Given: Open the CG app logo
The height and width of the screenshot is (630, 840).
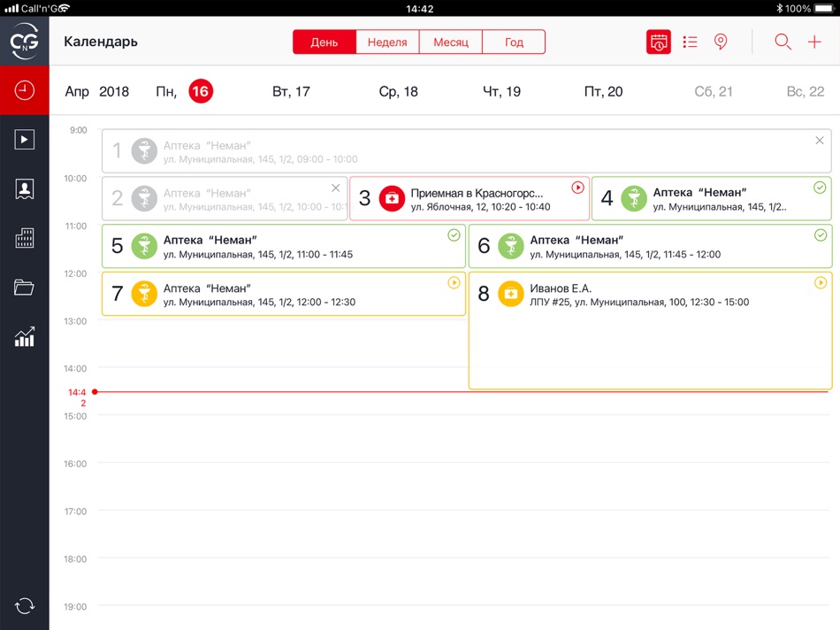Looking at the screenshot, I should pos(24,41).
